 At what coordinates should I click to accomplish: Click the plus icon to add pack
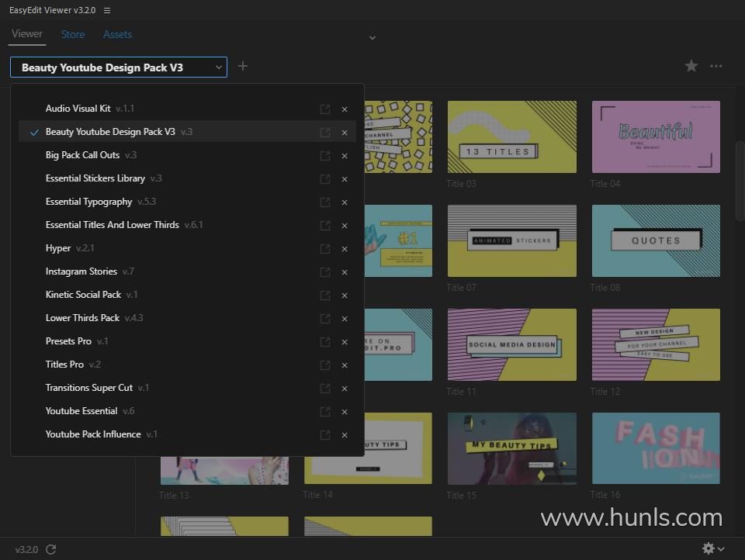click(243, 67)
